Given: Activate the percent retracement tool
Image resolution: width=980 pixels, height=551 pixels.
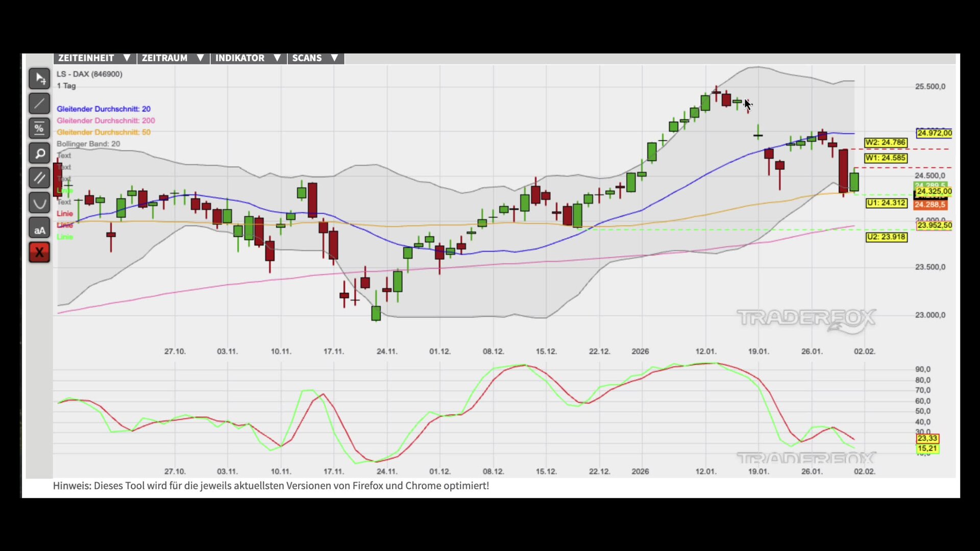Looking at the screenshot, I should click(39, 129).
